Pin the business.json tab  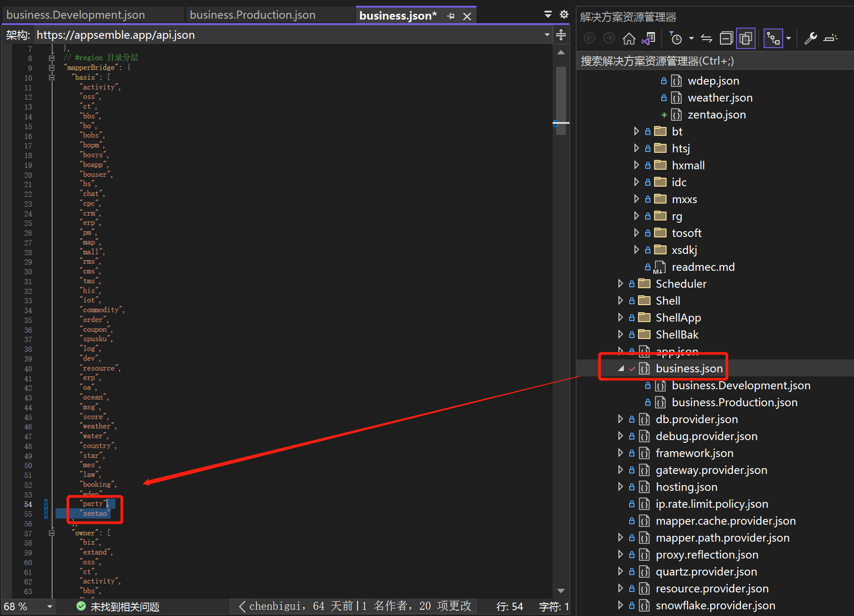pos(451,16)
